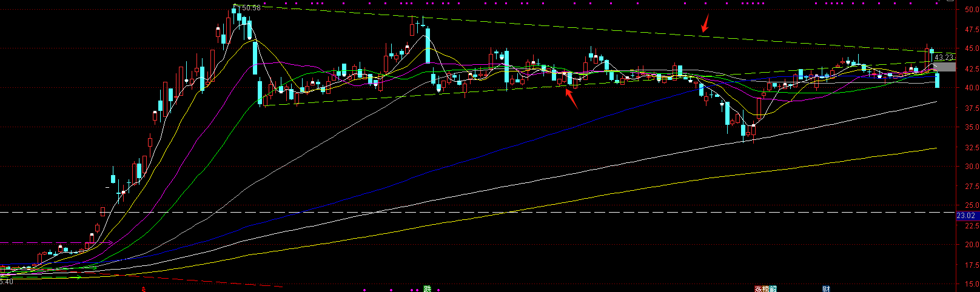The height and width of the screenshot is (292, 980).
Task: Click the 50.0 label on price axis
Action: (972, 10)
